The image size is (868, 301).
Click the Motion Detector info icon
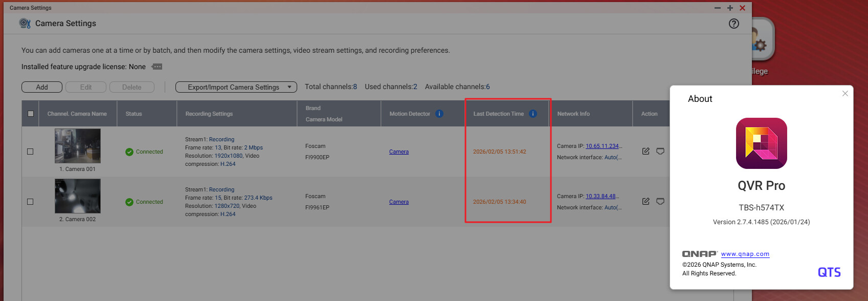coord(439,114)
